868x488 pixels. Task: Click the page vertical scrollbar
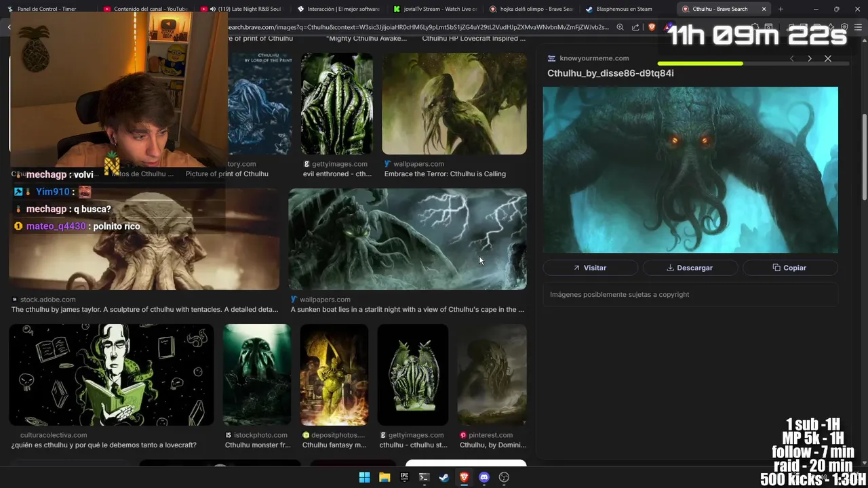[864, 156]
